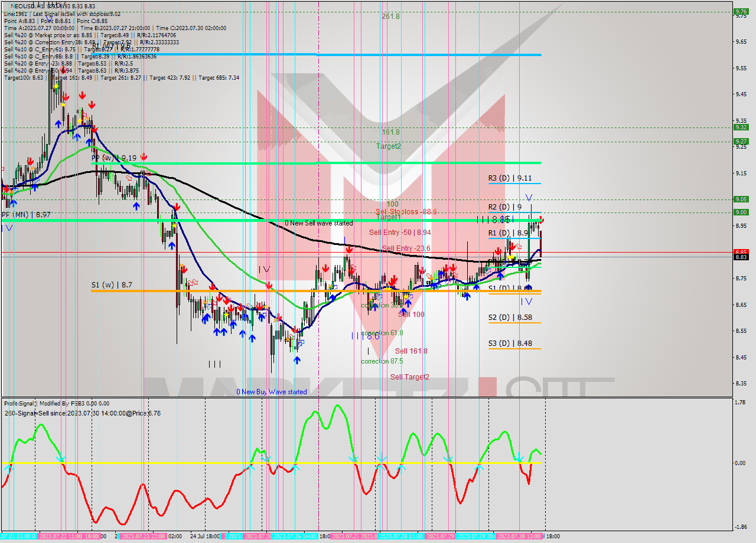Click the PP (MN) | 8.97 monthly pivot label
The width and height of the screenshot is (756, 543).
click(25, 215)
